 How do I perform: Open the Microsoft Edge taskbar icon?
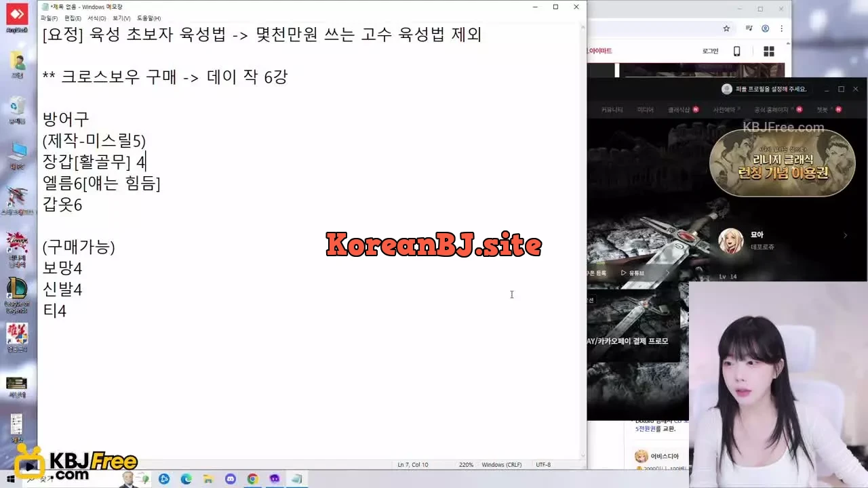coord(186,479)
